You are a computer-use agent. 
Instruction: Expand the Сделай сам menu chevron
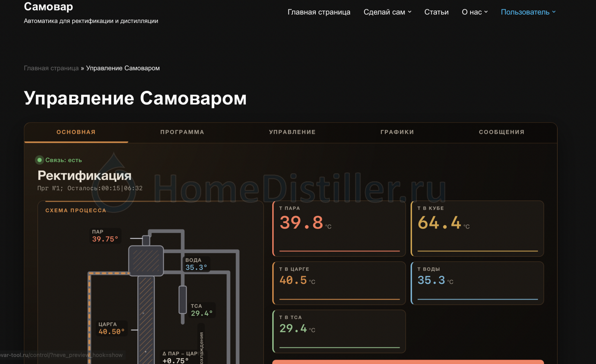click(x=410, y=12)
